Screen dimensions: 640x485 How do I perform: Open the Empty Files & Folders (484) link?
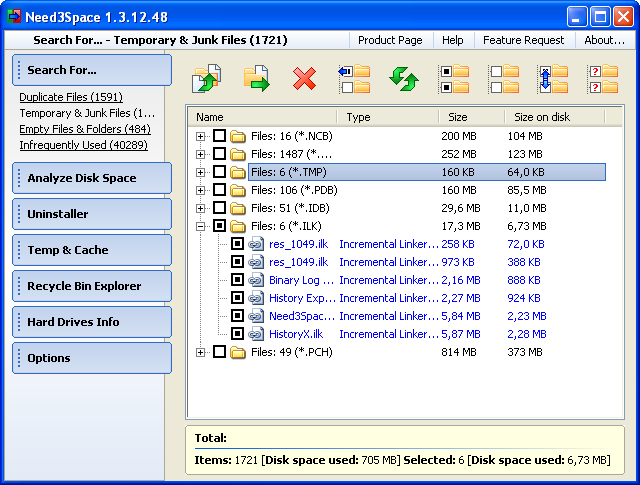[85, 129]
